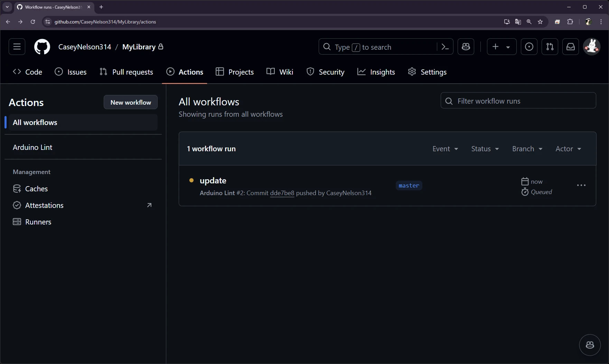This screenshot has height=364, width=609.
Task: View your issues from header icon
Action: [529, 47]
